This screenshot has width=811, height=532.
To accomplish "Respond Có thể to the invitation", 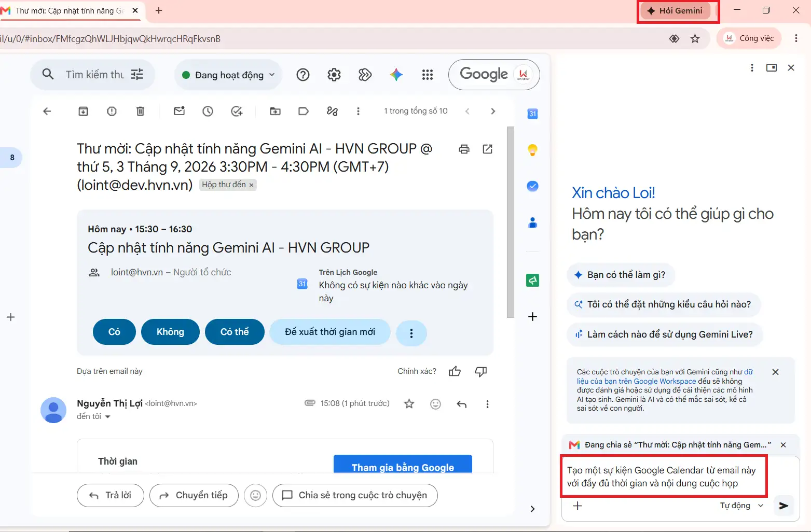I will (235, 332).
